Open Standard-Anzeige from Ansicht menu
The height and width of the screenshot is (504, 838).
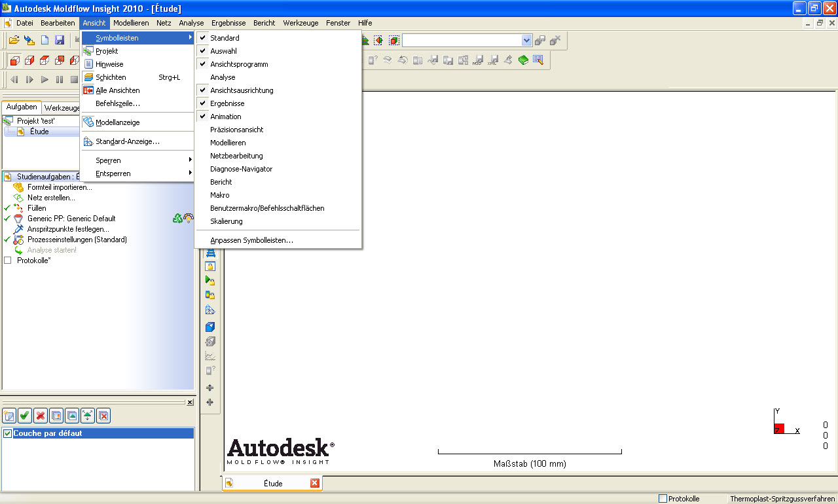(x=137, y=141)
